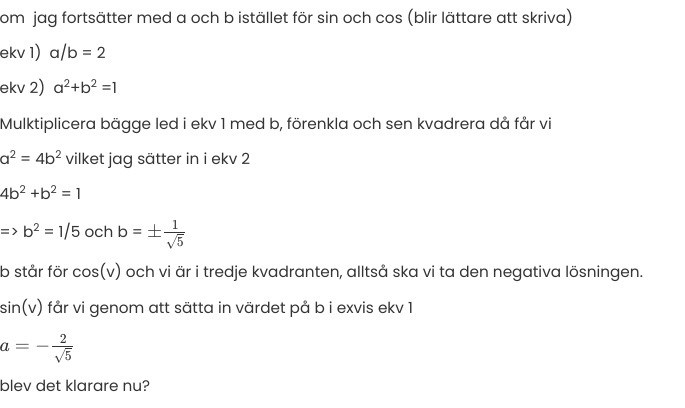Screen dimensions: 685x408
Task: Click the word "Mulktiplicera"
Action: click(47, 124)
